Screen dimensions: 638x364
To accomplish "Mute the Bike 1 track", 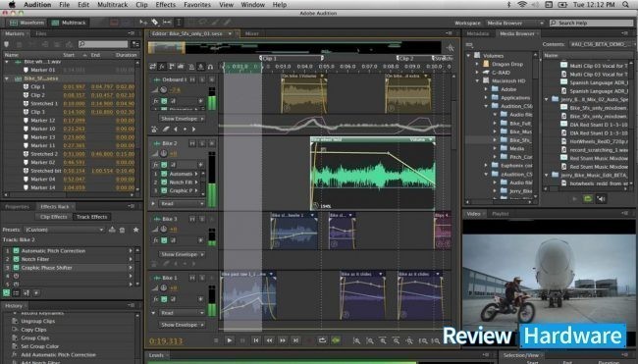I will click(192, 278).
